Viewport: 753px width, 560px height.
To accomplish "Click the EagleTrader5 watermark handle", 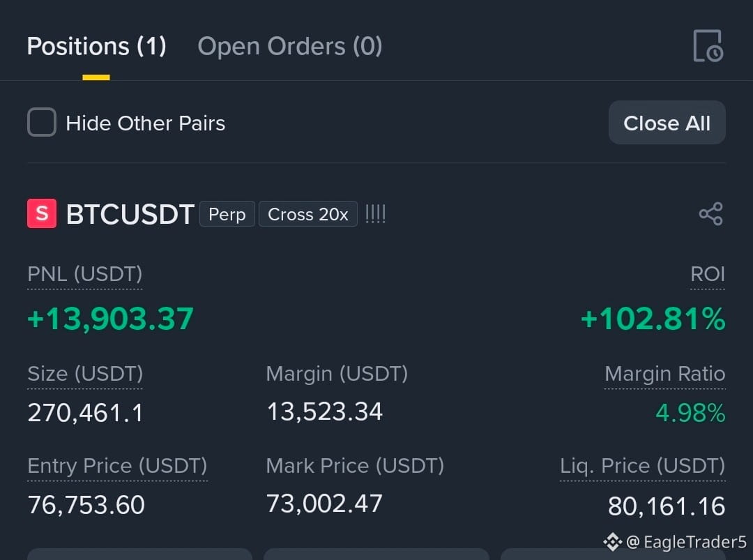I will coord(687,542).
